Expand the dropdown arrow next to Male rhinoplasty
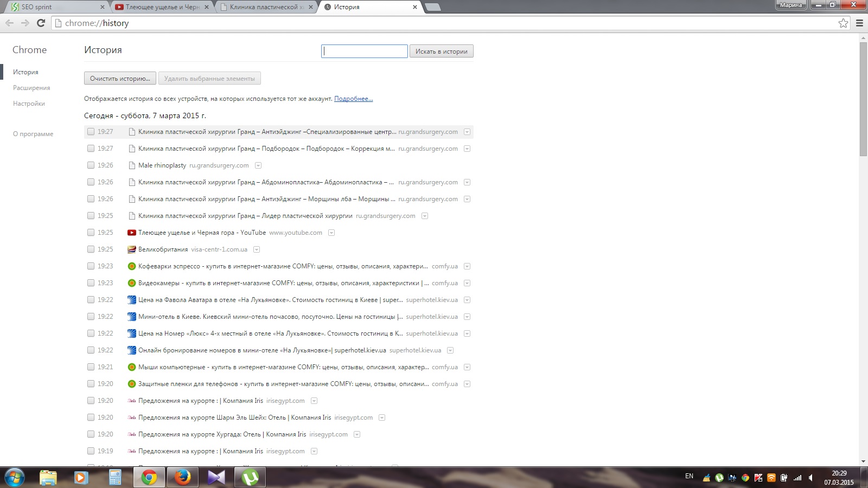Screen dimensions: 868x488 click(258, 165)
